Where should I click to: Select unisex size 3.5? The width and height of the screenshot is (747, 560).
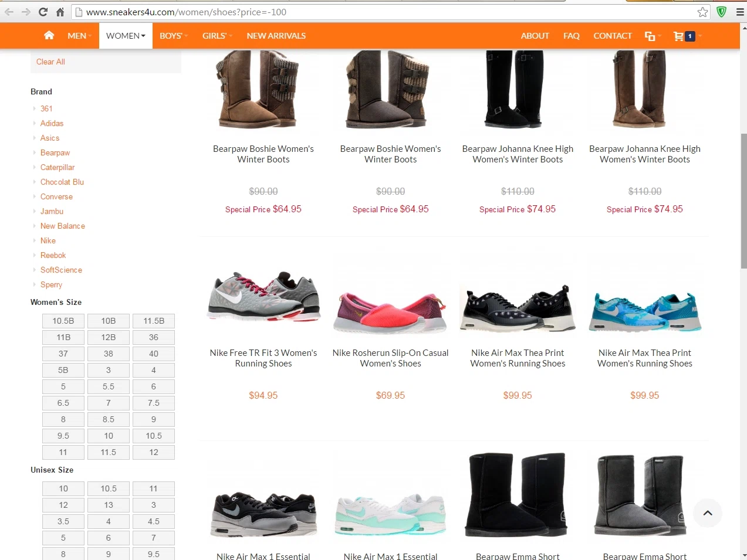pyautogui.click(x=63, y=521)
